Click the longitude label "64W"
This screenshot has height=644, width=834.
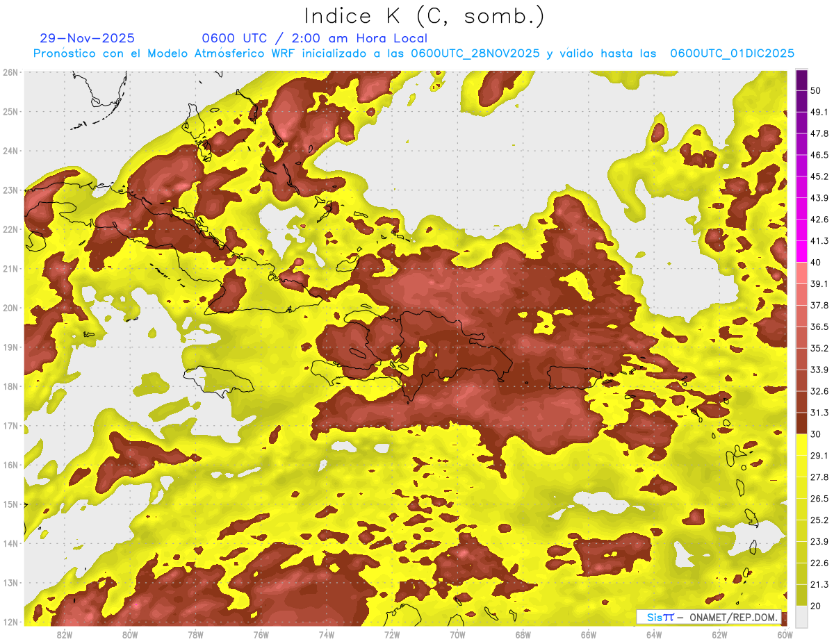click(654, 634)
